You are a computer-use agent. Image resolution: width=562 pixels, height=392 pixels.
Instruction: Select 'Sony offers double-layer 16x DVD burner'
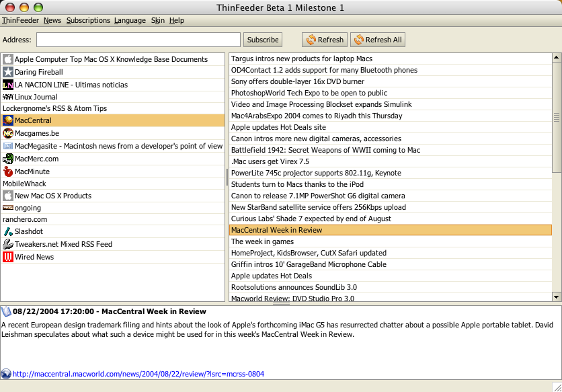[391, 82]
